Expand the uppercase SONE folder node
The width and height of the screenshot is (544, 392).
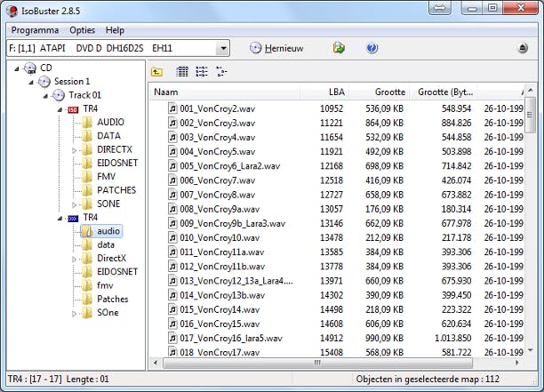click(74, 204)
